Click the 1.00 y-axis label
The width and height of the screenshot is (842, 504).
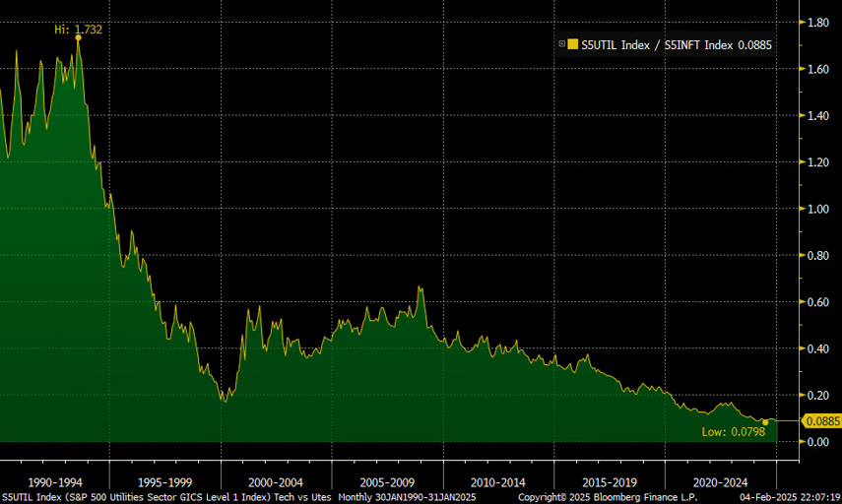(x=818, y=209)
